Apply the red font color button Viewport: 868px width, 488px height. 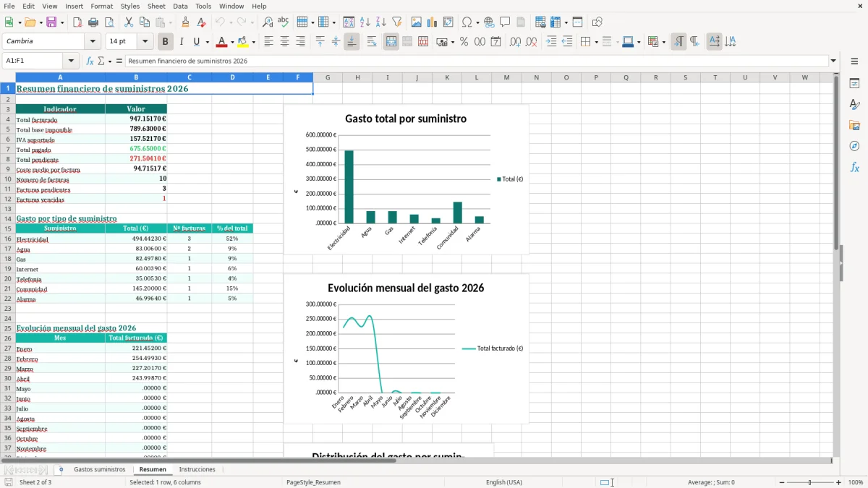(222, 42)
